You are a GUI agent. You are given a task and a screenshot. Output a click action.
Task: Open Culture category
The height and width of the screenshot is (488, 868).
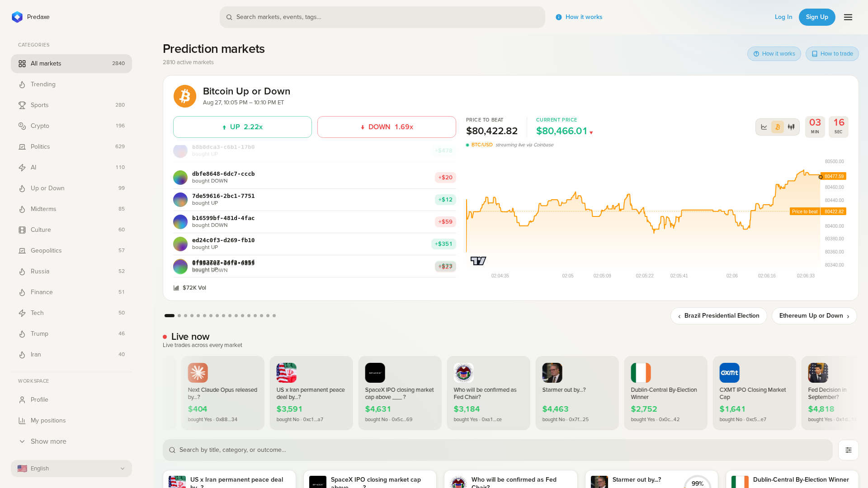71,230
